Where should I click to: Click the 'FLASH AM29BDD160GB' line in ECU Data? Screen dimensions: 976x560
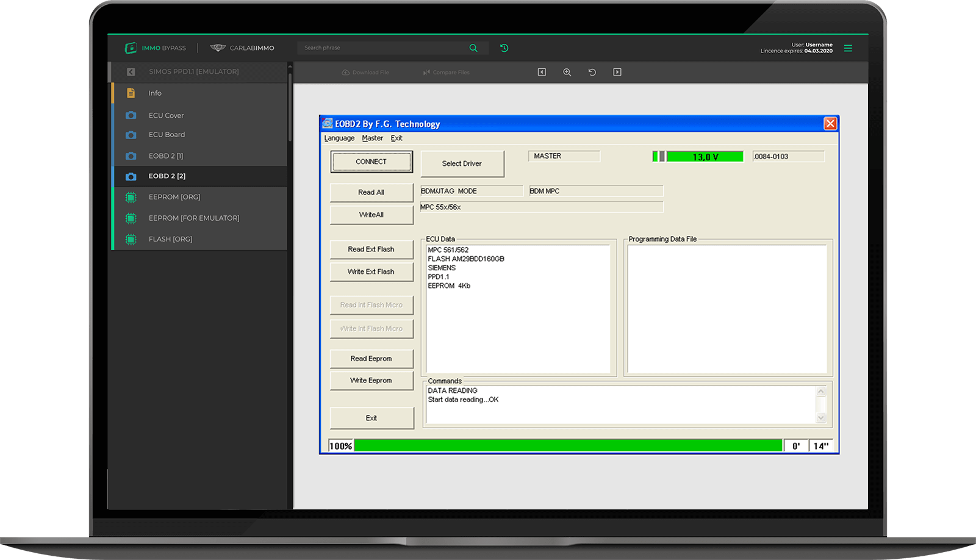click(x=466, y=259)
